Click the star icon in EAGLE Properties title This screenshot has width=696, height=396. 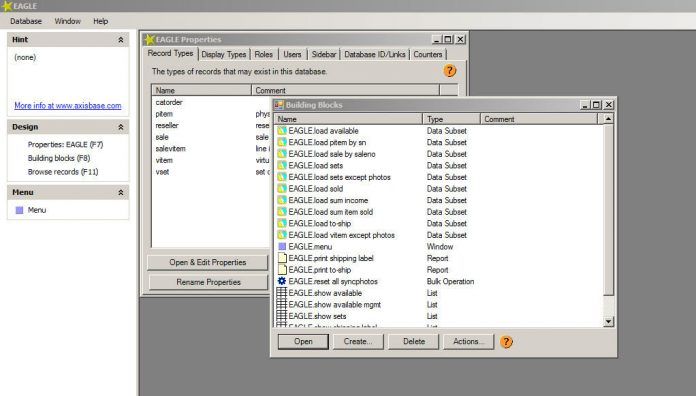(x=149, y=40)
